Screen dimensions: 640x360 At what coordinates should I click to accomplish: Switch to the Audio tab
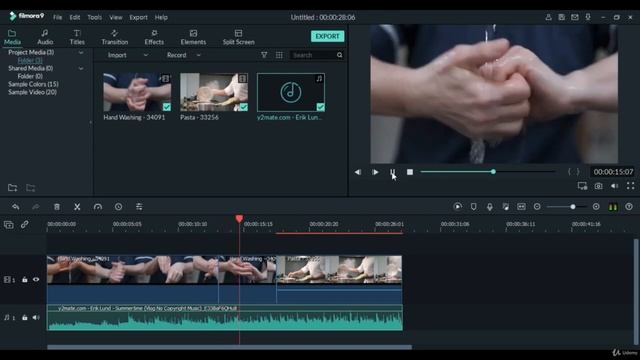coord(45,37)
